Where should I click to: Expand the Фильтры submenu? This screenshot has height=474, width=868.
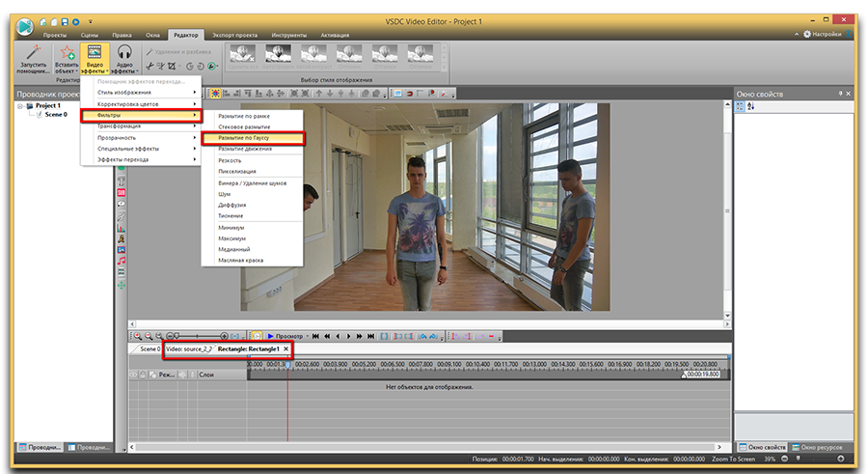click(x=141, y=115)
